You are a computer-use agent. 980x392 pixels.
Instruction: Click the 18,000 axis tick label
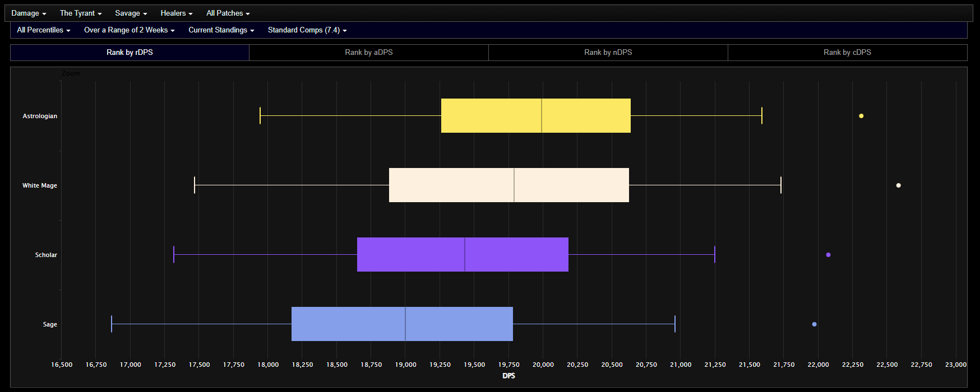(x=268, y=365)
